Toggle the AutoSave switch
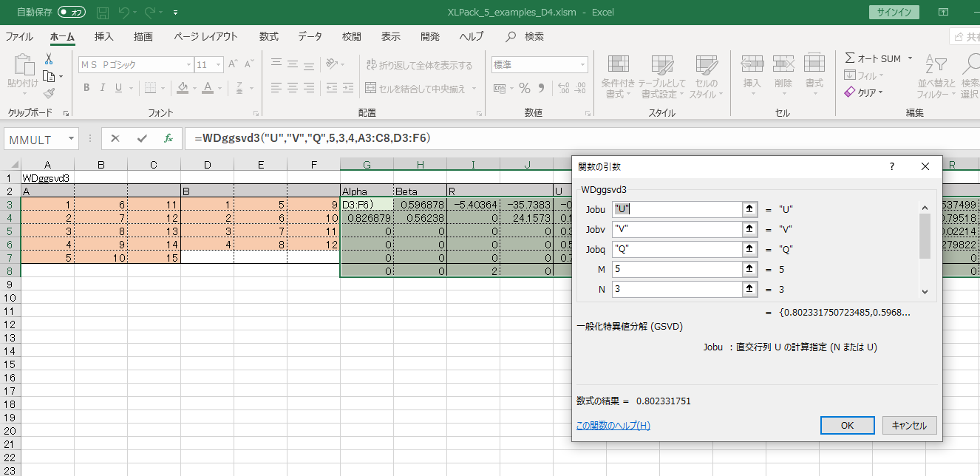980x476 pixels. tap(72, 13)
